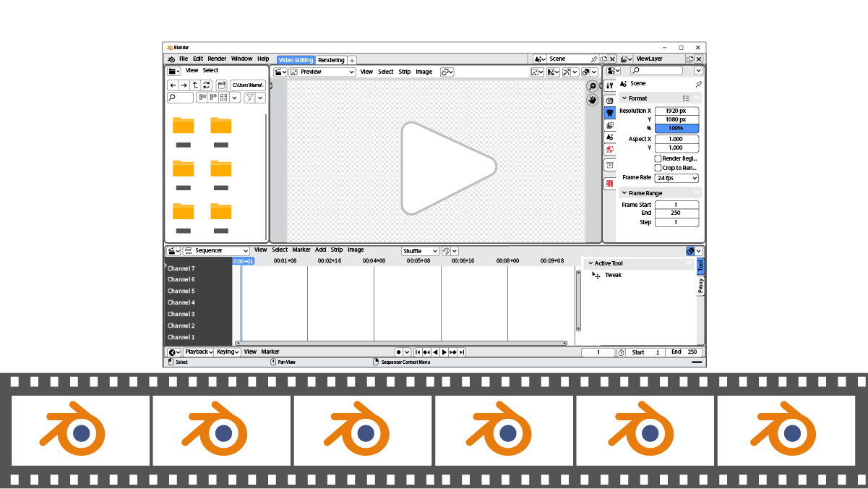Toggle overlays in the sequencer header
The height and width of the screenshot is (489, 868).
click(x=691, y=250)
